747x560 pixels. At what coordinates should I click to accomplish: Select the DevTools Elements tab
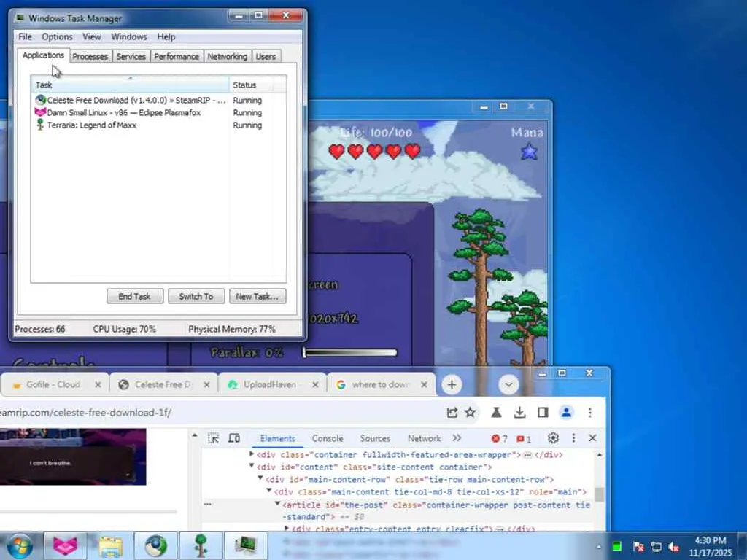click(x=278, y=438)
